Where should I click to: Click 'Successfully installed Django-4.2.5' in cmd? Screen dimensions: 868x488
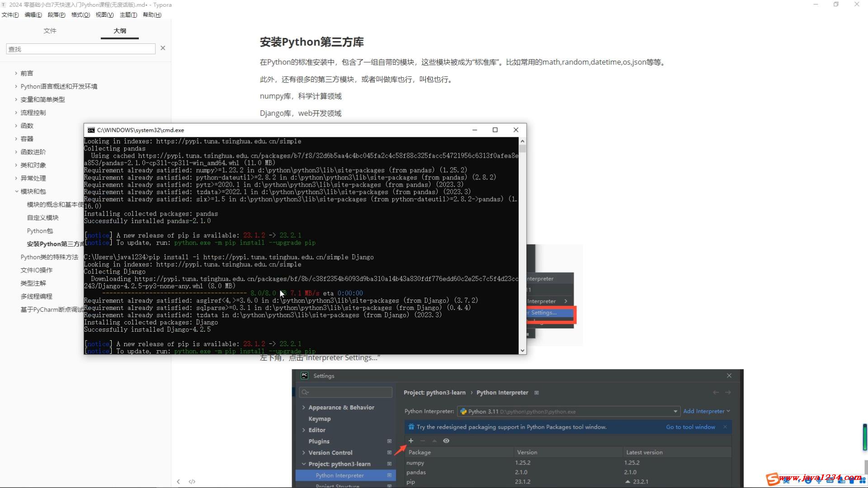coord(147,329)
